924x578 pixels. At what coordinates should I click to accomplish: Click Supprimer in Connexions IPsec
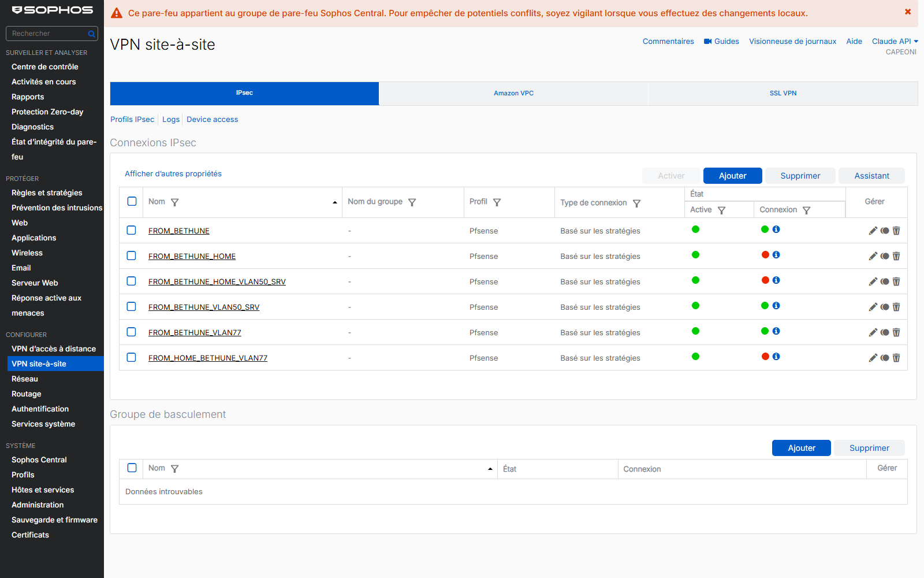[800, 176]
